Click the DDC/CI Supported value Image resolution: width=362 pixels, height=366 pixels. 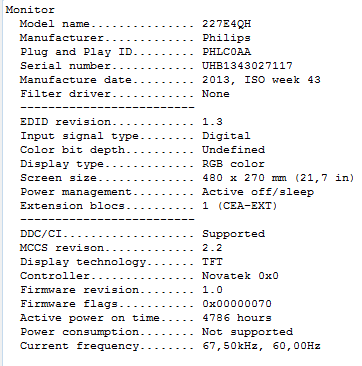point(233,234)
